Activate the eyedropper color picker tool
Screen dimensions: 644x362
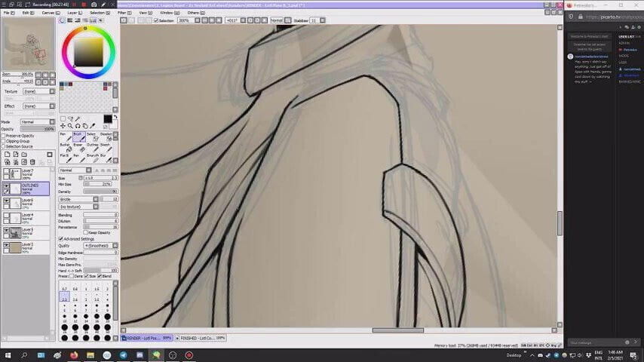(x=93, y=126)
